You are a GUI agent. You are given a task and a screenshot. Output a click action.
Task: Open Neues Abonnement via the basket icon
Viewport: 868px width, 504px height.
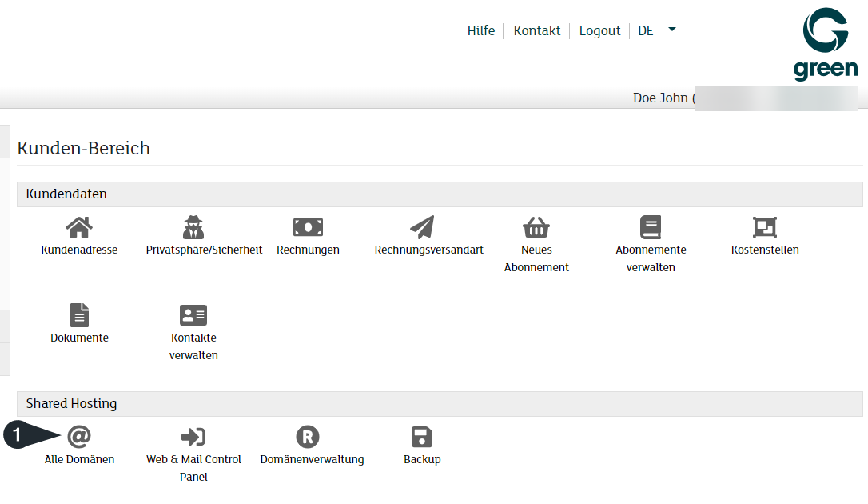click(x=536, y=228)
